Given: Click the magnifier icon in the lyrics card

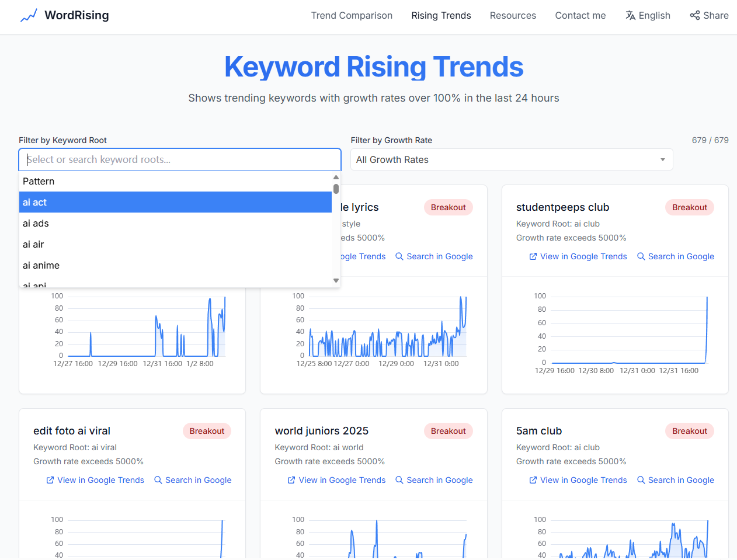Looking at the screenshot, I should 399,256.
